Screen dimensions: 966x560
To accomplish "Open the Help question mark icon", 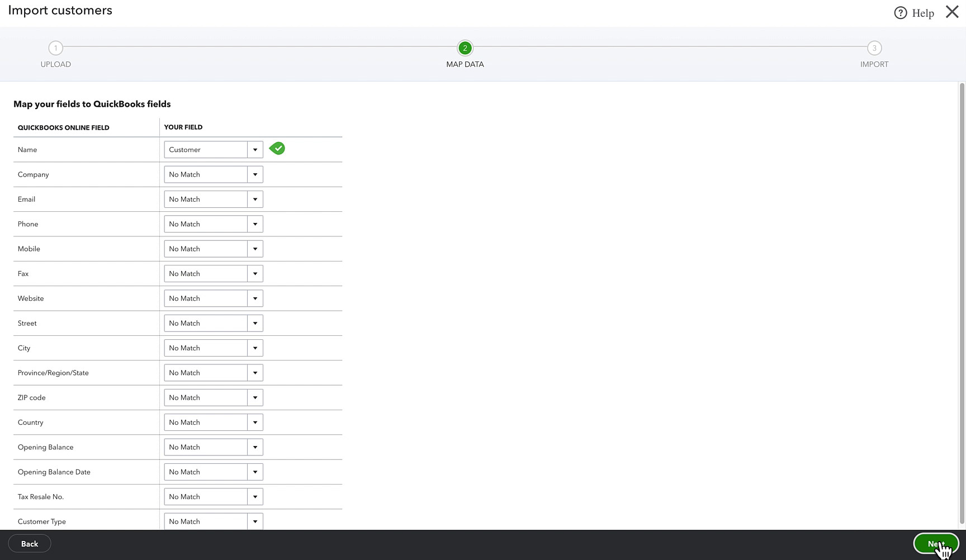I will pos(900,13).
